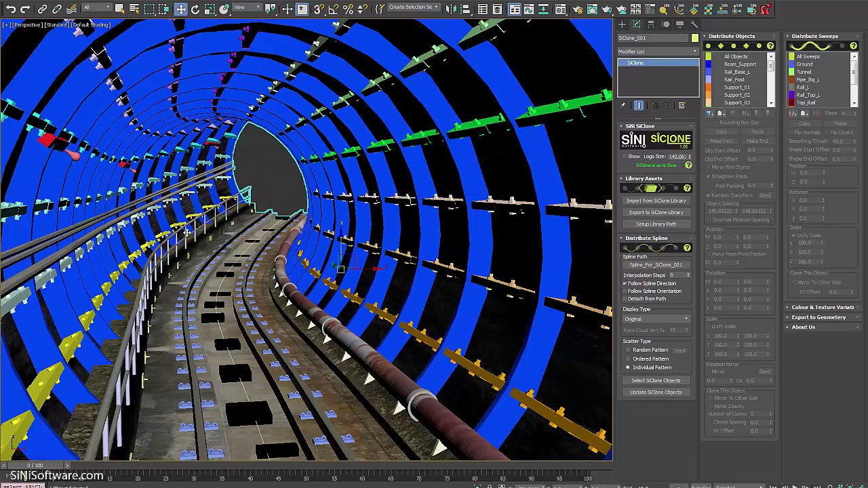Switch to Utilities command panel tab
This screenshot has height=488, width=868.
tap(694, 24)
